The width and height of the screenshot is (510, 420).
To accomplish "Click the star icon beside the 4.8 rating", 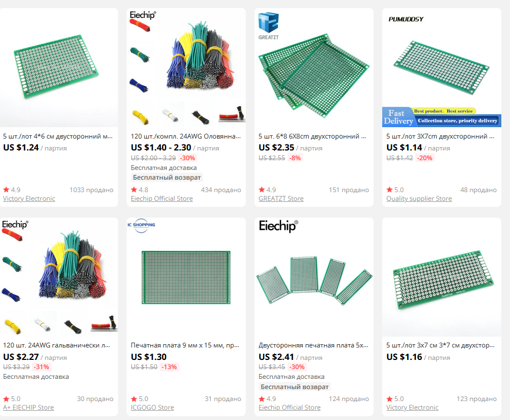I will tap(134, 189).
